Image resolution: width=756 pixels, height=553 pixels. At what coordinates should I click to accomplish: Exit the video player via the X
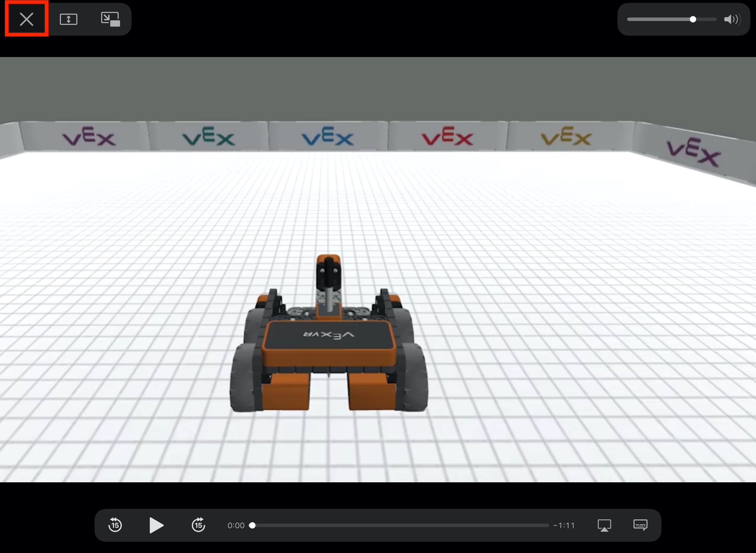[x=26, y=19]
